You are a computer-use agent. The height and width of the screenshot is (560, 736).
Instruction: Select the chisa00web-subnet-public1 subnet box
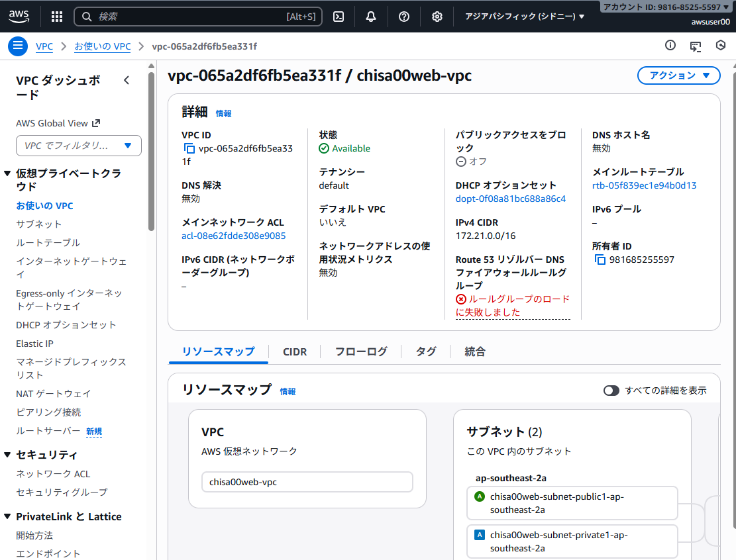click(x=572, y=503)
